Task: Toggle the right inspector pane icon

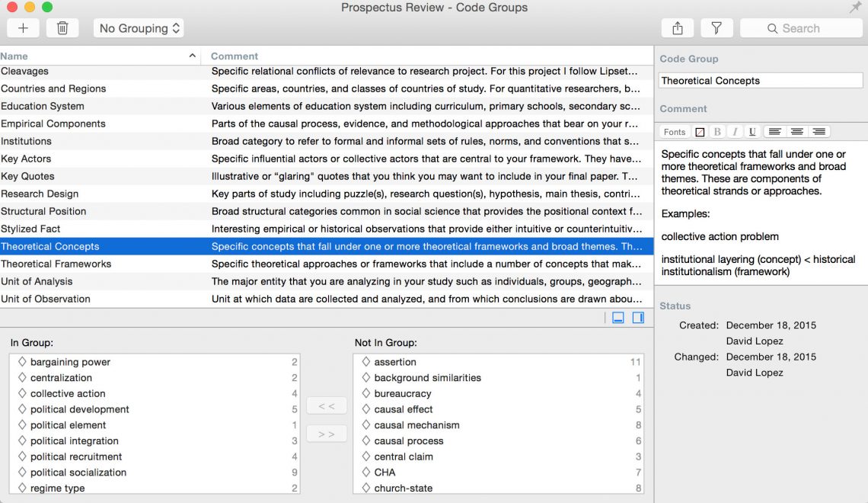Action: point(638,317)
